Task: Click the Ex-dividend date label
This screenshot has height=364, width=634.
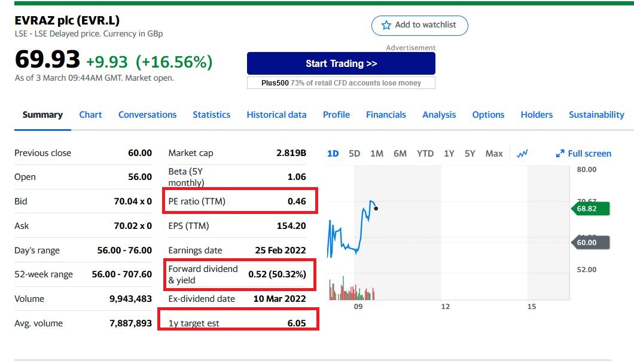Action: click(202, 299)
